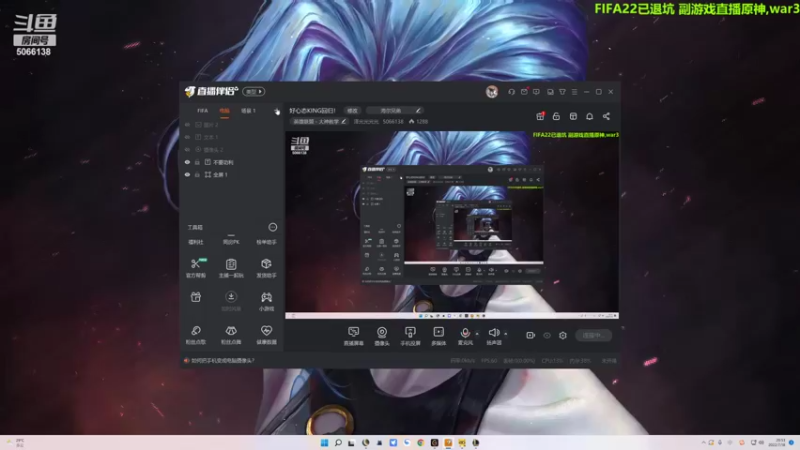Switch to the FIFA scene tab
Image resolution: width=800 pixels, height=450 pixels.
click(x=203, y=111)
